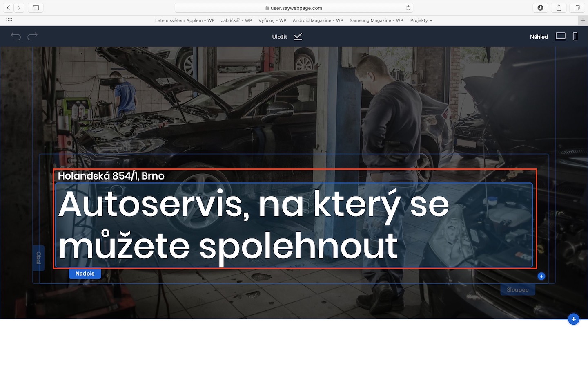Select the Sloupec column label

pyautogui.click(x=518, y=290)
